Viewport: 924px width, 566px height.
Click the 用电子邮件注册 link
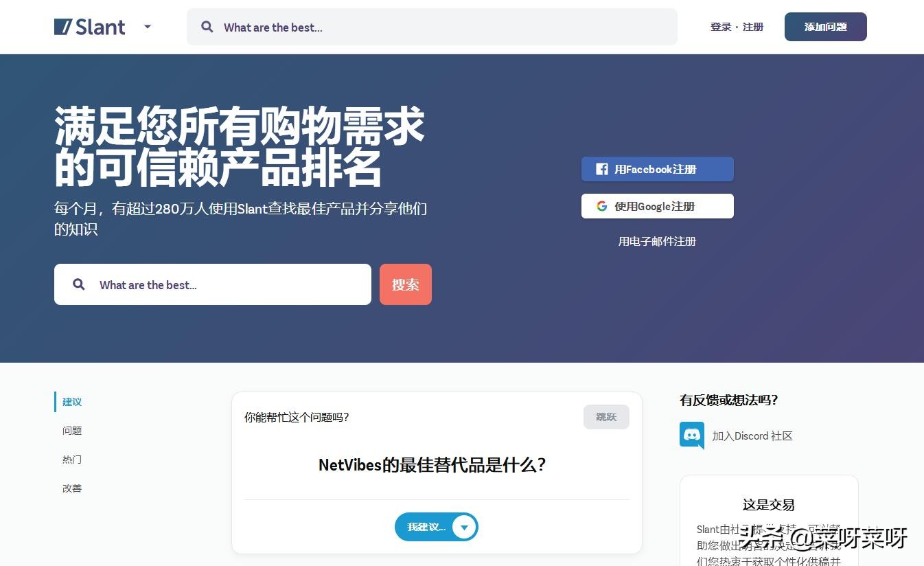click(657, 241)
